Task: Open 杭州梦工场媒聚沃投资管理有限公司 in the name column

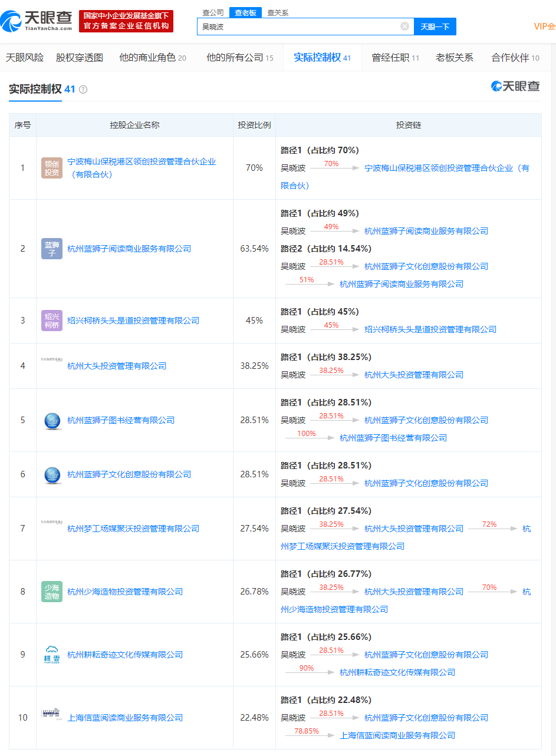Action: coord(133,529)
